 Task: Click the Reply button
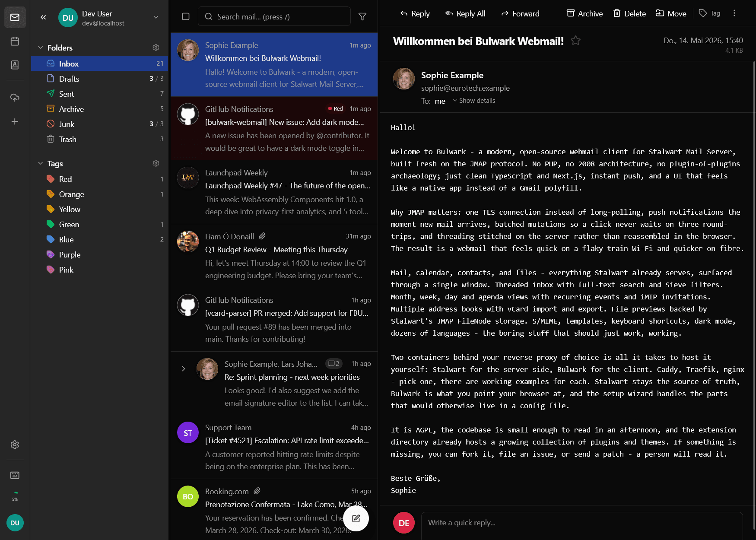coord(415,13)
